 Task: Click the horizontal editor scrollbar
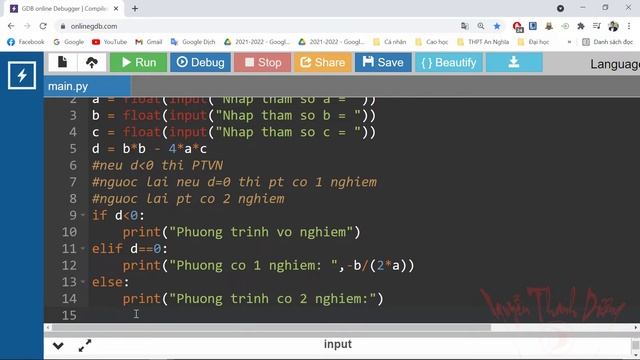point(271,327)
